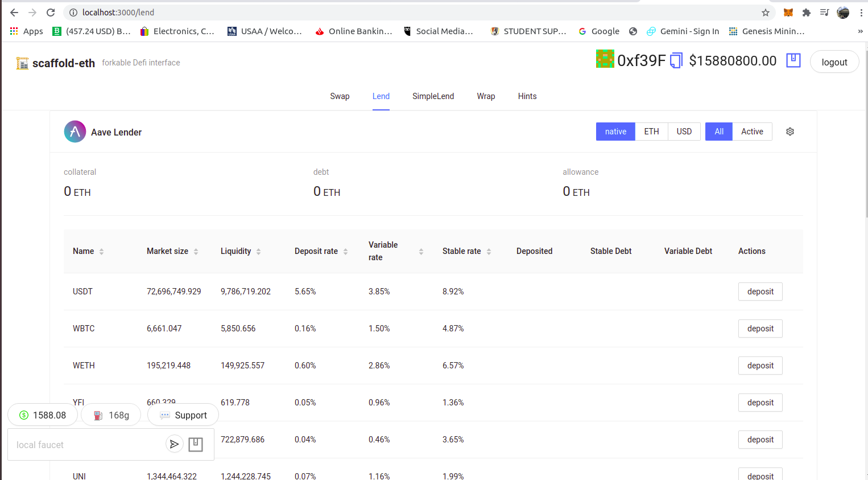The height and width of the screenshot is (480, 868).
Task: Select ETH display toggle
Action: 651,132
